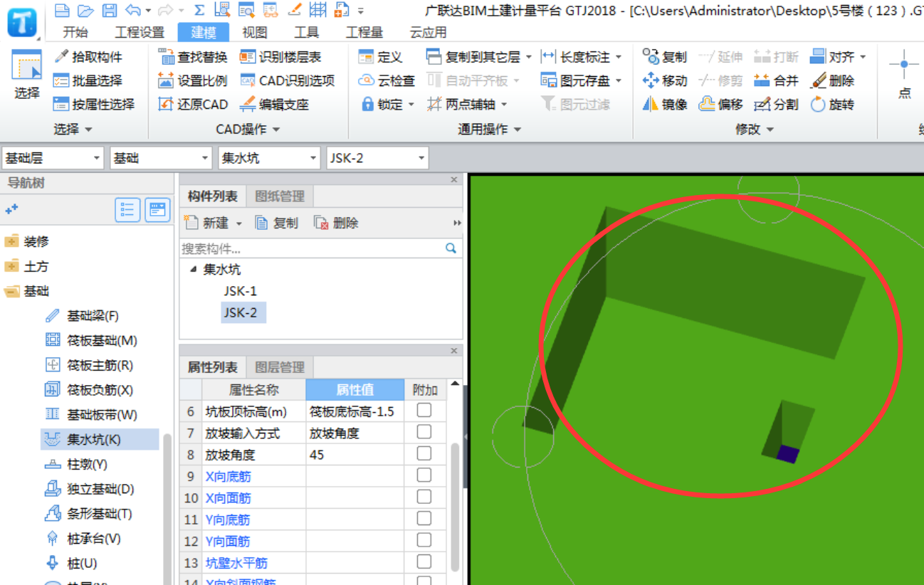Select JSK-1 in component list

[x=240, y=290]
